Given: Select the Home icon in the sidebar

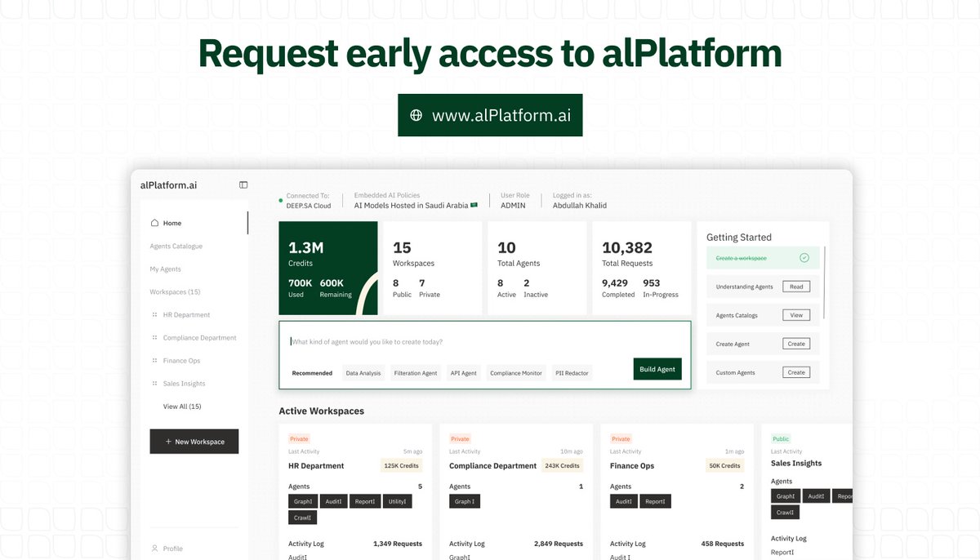Looking at the screenshot, I should click(155, 222).
